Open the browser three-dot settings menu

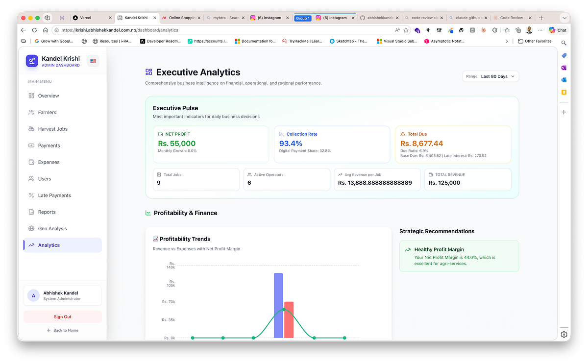pos(540,30)
